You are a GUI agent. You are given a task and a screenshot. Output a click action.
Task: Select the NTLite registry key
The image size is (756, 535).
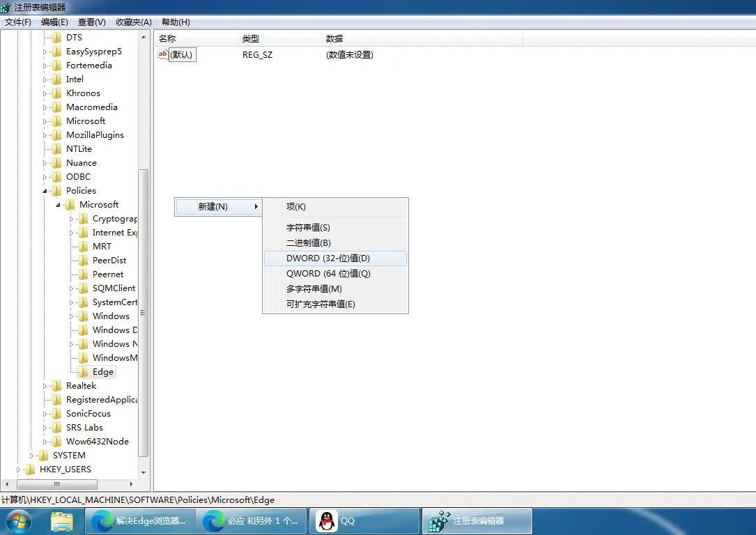coord(78,148)
